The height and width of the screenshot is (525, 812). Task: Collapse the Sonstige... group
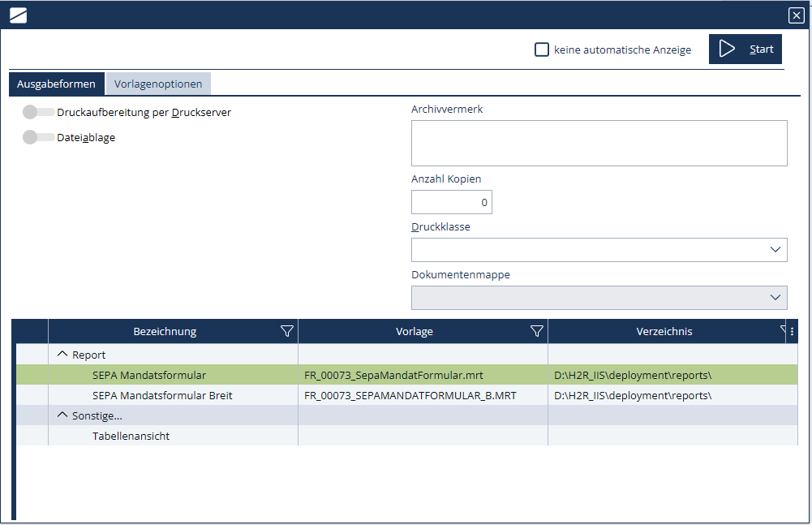tap(62, 415)
